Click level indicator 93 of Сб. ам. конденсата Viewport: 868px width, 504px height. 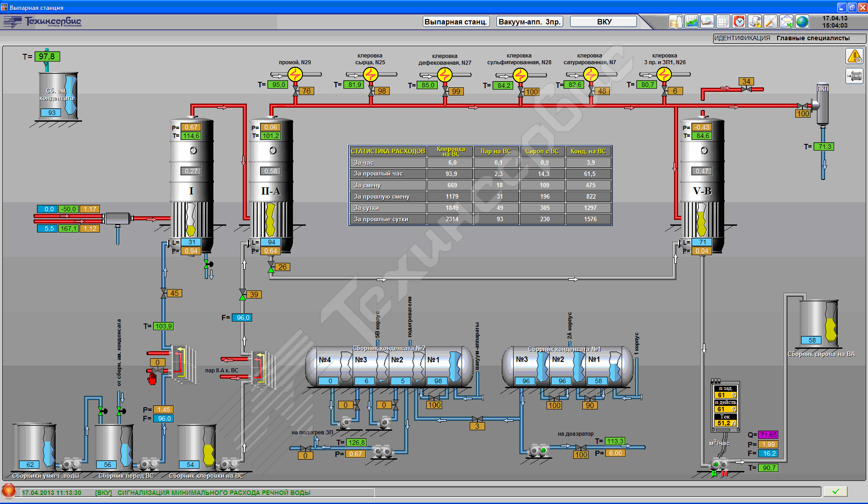pyautogui.click(x=52, y=113)
